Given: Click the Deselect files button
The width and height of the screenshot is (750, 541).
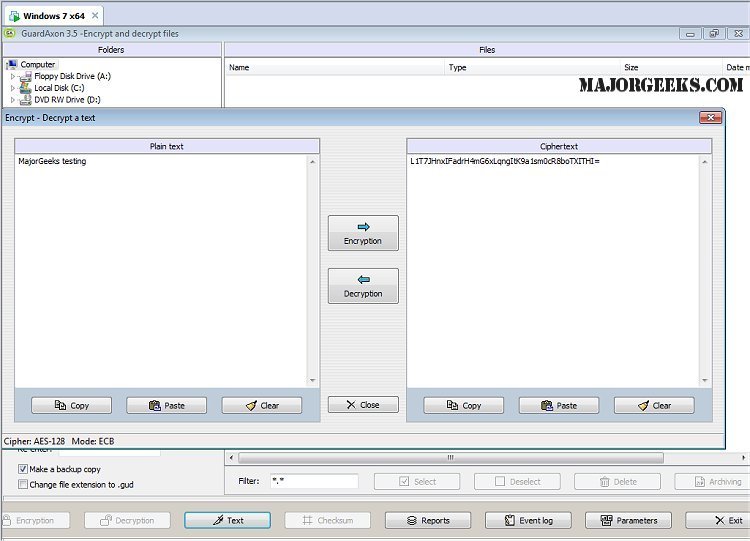Looking at the screenshot, I should tap(517, 481).
